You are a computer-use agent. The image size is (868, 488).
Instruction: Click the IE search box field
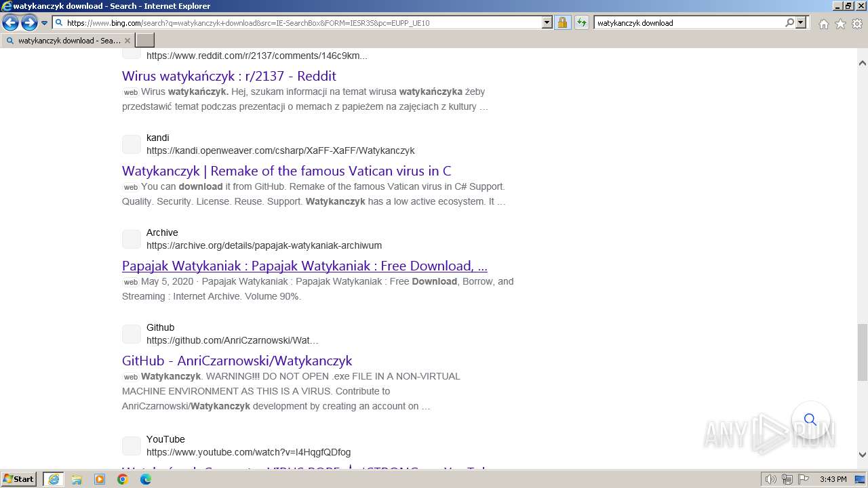(689, 22)
